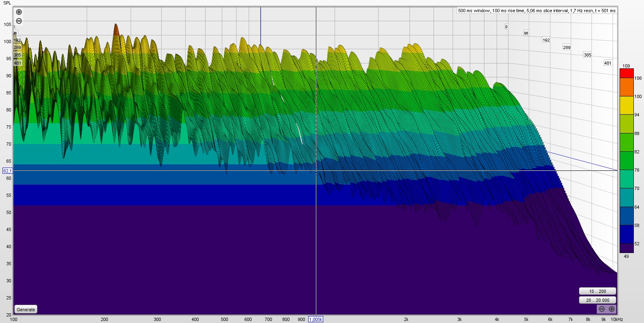
Task: Click the 62,1 SPL cursor value box
Action: pos(7,171)
